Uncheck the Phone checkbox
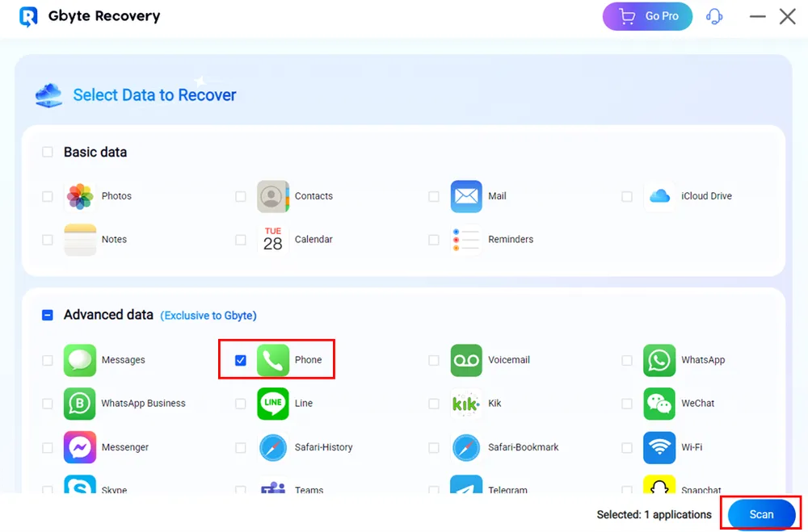This screenshot has height=532, width=808. pos(241,360)
